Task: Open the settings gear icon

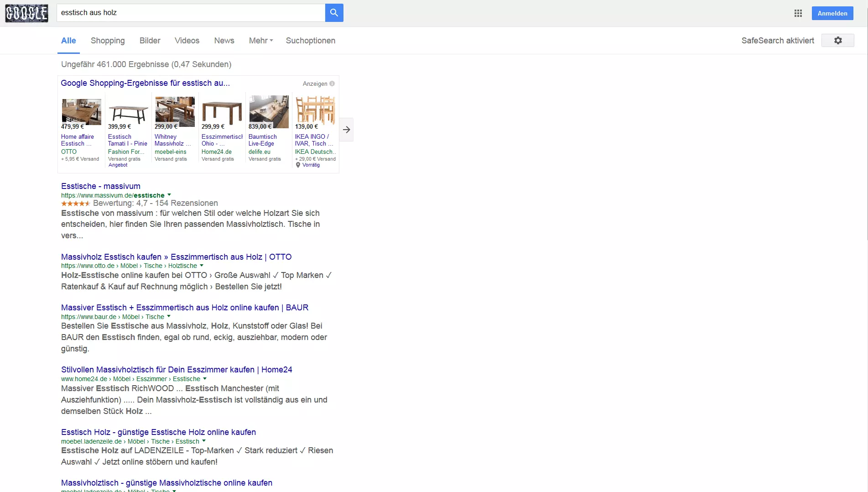Action: pyautogui.click(x=838, y=41)
